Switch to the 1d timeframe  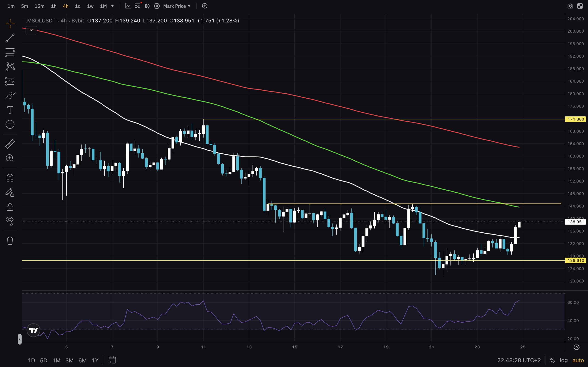(77, 6)
